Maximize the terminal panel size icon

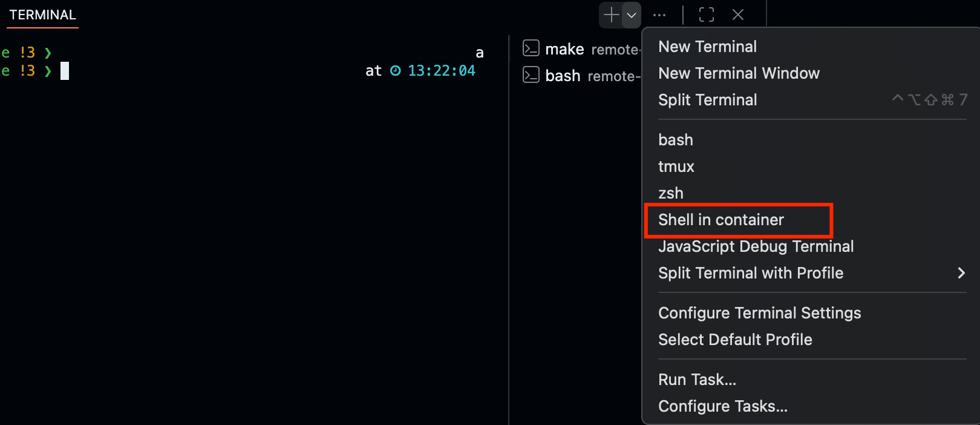[x=706, y=15]
